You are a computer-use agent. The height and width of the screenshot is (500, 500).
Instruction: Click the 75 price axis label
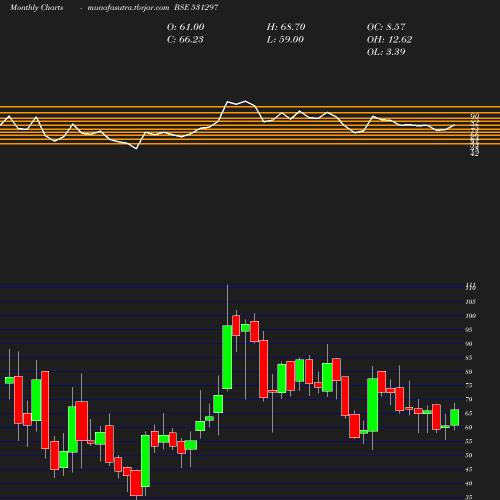(469, 385)
